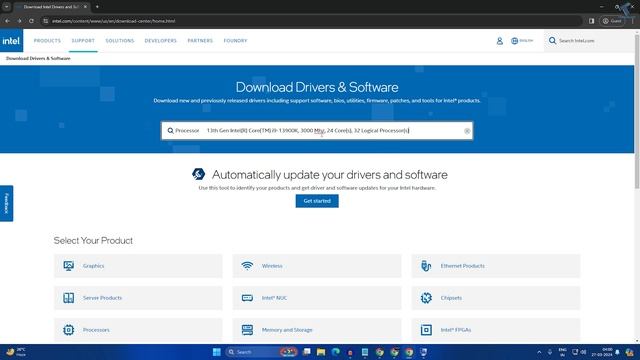640x360 pixels.
Task: Open the Wireless product link
Action: point(272,266)
